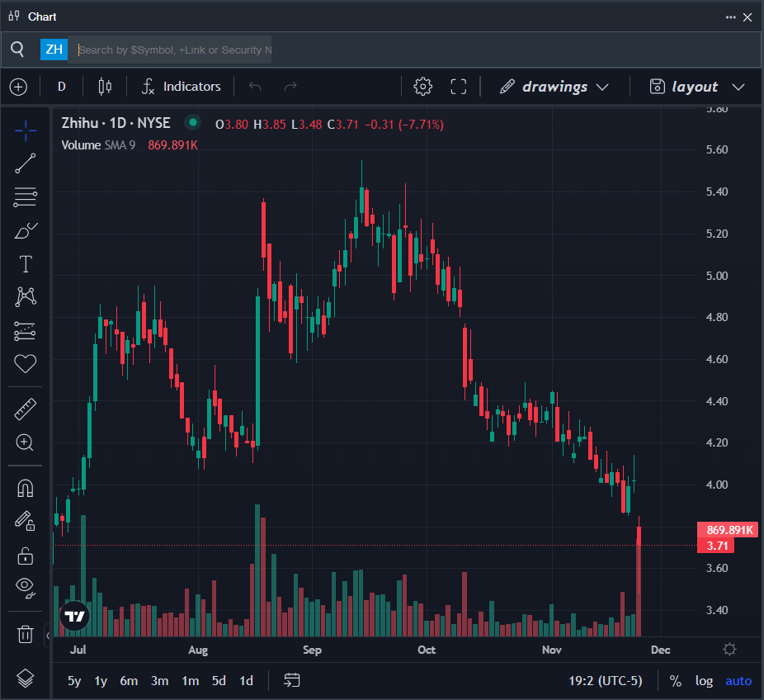This screenshot has height=700, width=764.
Task: Click the zoom in magnifier tool
Action: click(x=26, y=442)
